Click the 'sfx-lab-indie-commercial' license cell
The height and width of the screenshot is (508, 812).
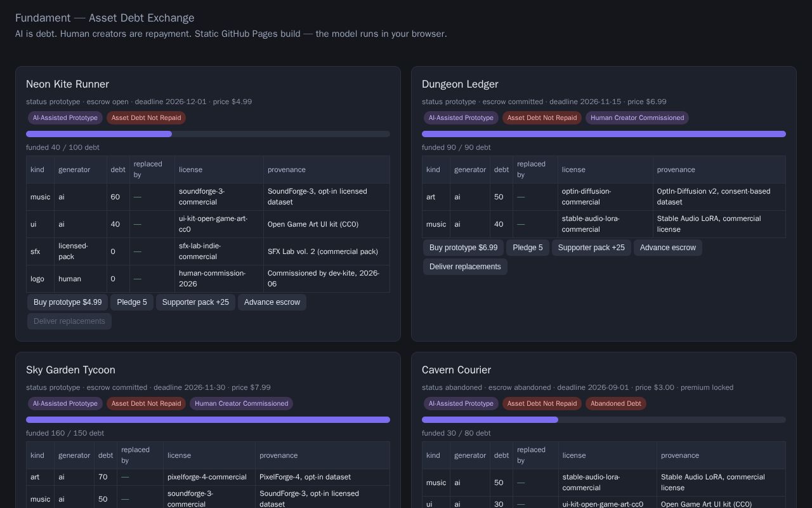tap(219, 251)
